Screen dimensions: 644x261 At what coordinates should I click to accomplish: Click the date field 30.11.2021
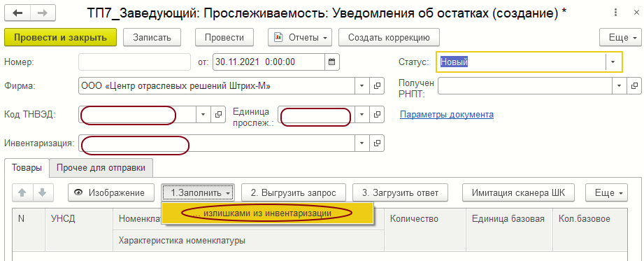point(269,62)
